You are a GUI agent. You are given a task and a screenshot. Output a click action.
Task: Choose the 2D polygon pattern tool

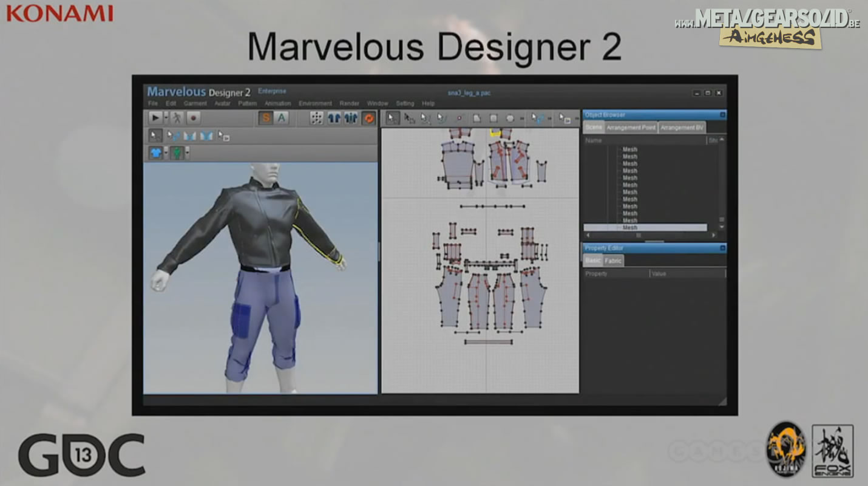point(477,118)
